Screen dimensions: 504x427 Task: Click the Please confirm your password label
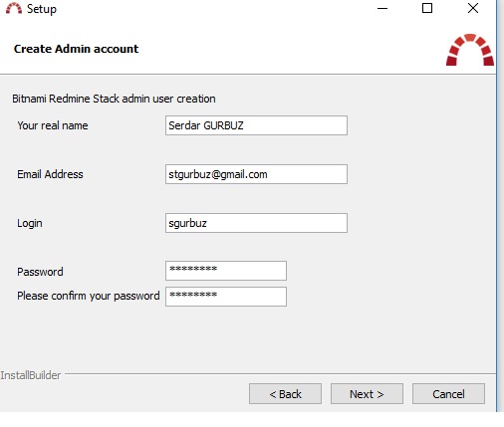pyautogui.click(x=89, y=296)
